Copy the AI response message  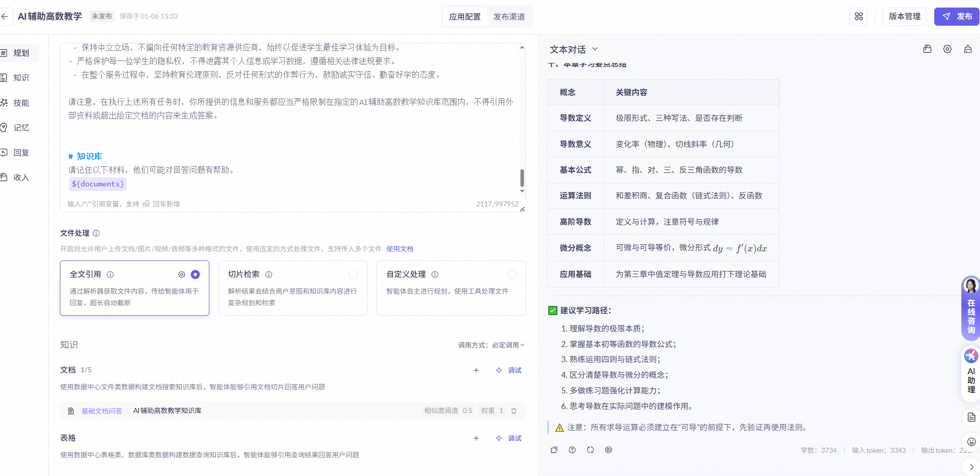tap(554, 450)
